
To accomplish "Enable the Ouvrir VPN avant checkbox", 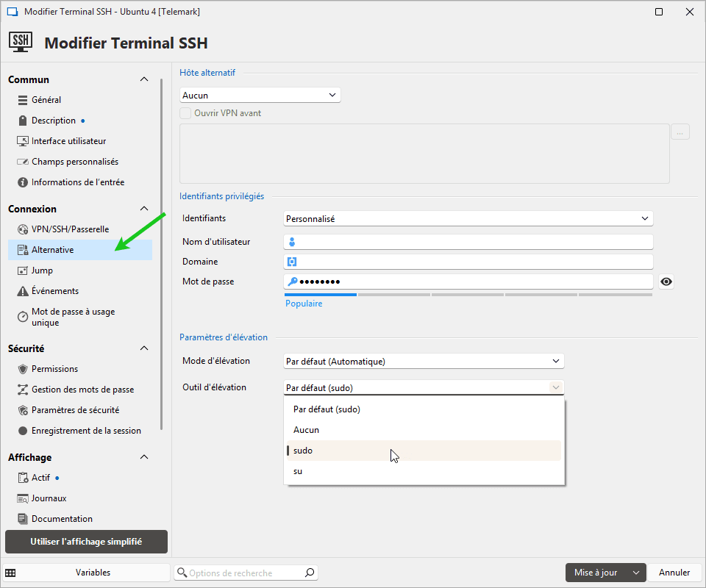I will coord(185,113).
